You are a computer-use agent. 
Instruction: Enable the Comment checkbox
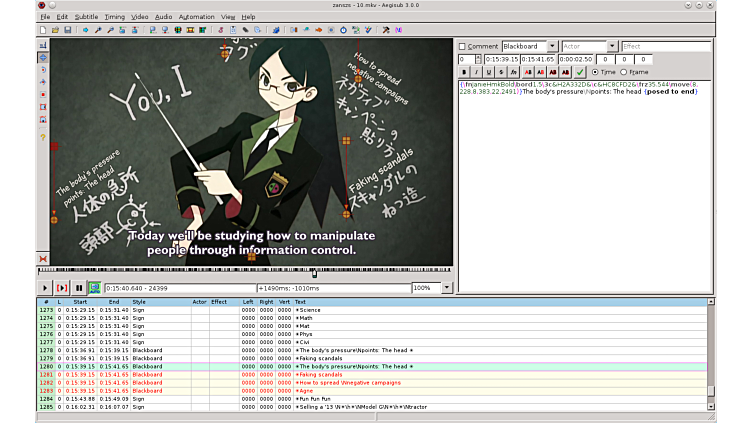coord(462,46)
